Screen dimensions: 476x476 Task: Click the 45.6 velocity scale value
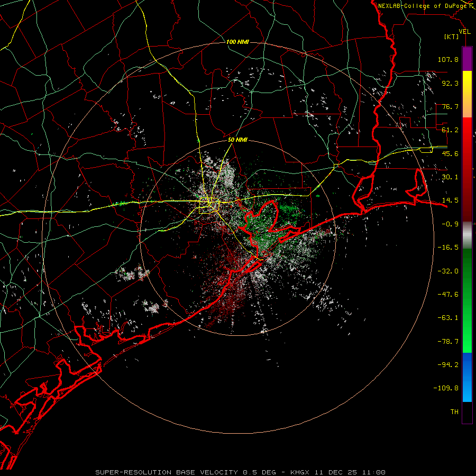[450, 153]
